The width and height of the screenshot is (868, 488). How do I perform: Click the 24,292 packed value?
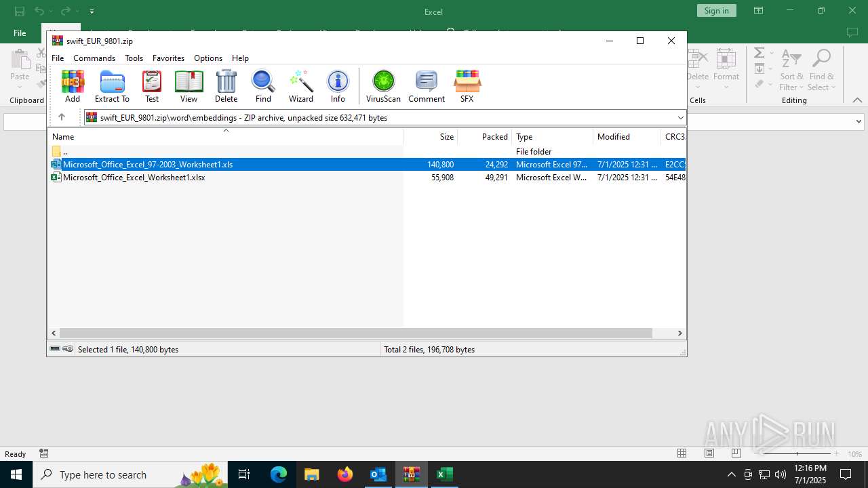[x=496, y=165]
